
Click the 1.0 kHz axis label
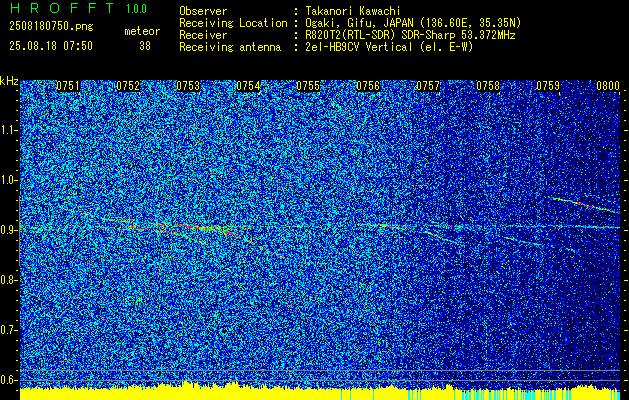pos(9,180)
